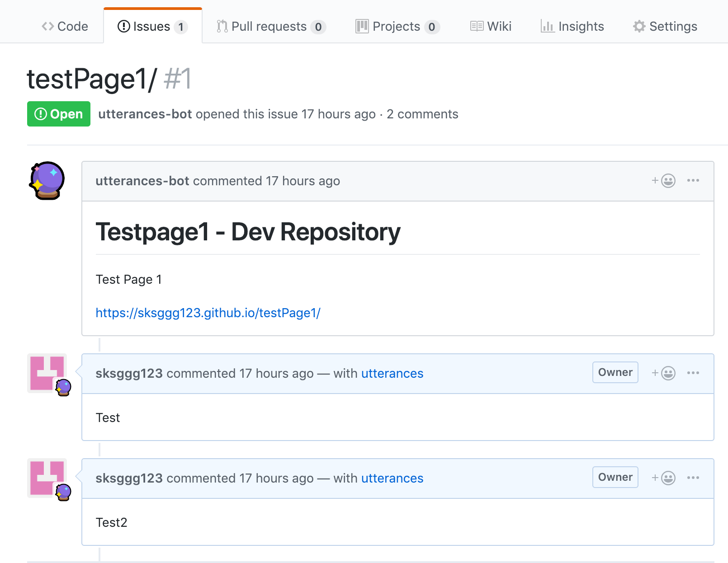
Task: Click Owner badge on Test comment
Action: tap(615, 372)
